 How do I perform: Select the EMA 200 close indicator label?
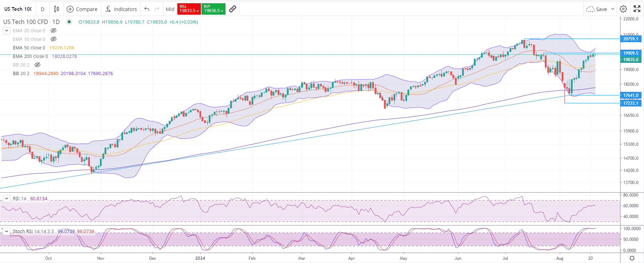point(30,56)
